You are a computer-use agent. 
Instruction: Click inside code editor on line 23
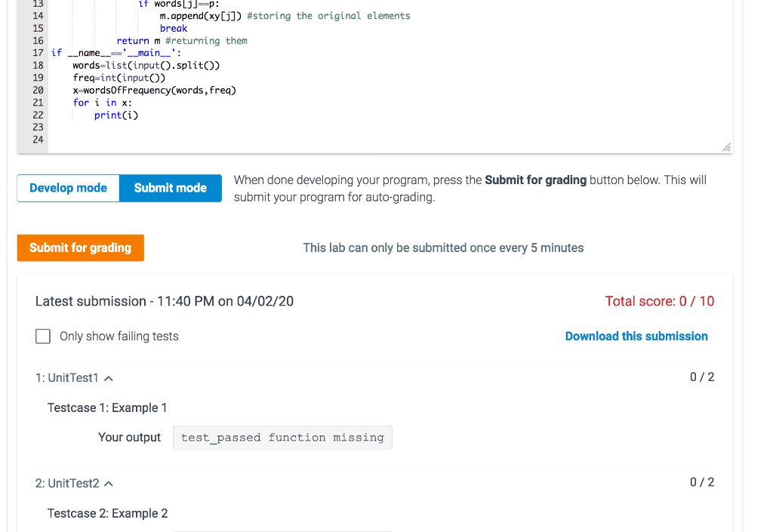tap(390, 128)
